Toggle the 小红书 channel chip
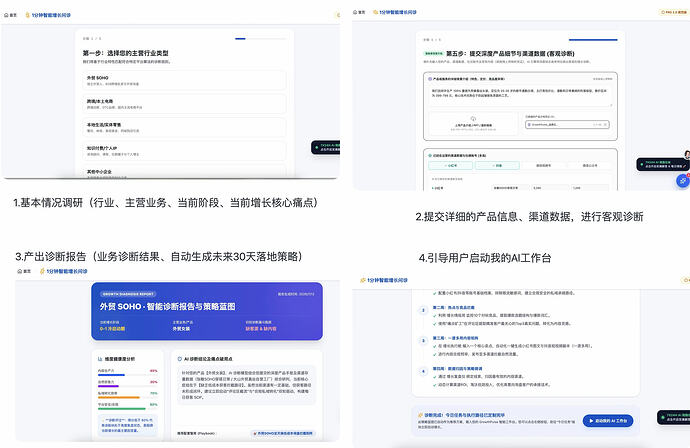The width and height of the screenshot is (690, 448). (x=451, y=165)
